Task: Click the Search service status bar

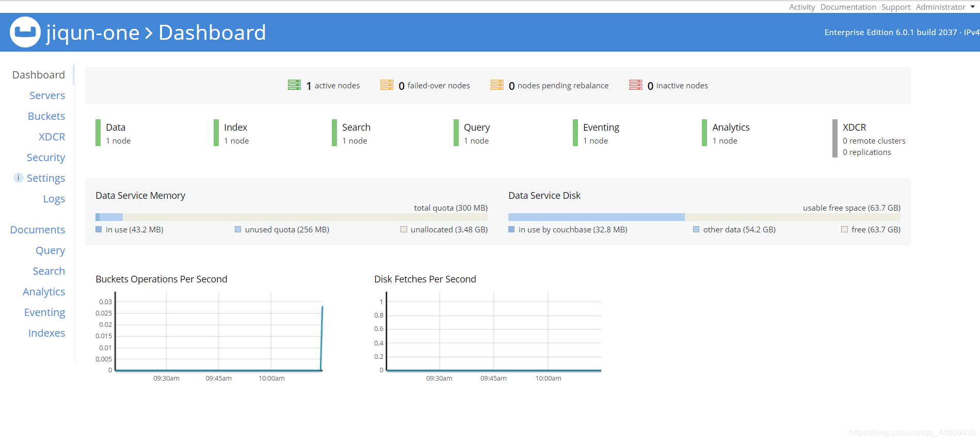Action: click(x=334, y=133)
